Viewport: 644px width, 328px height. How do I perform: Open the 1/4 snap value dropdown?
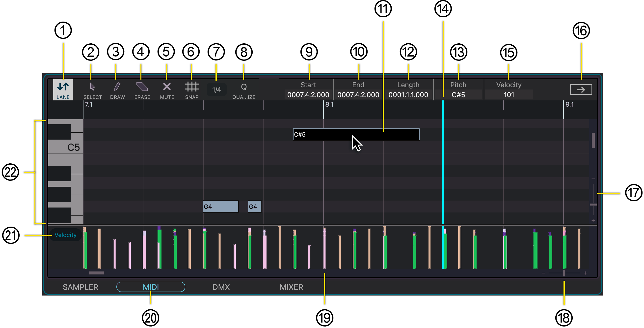pos(216,89)
